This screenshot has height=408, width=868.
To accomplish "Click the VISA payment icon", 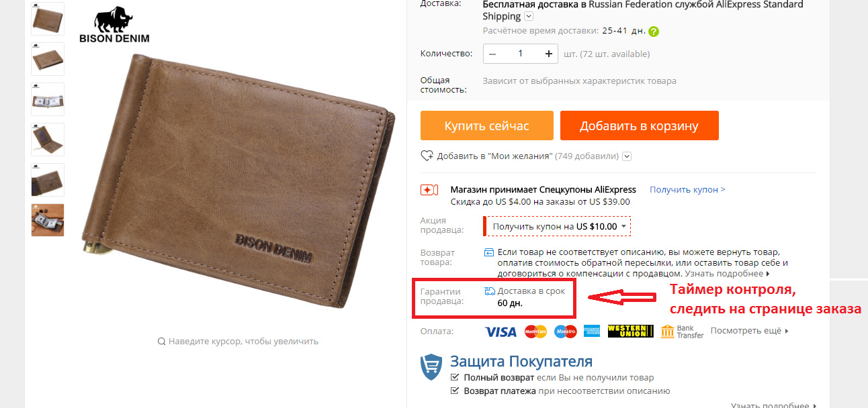I will [x=501, y=331].
